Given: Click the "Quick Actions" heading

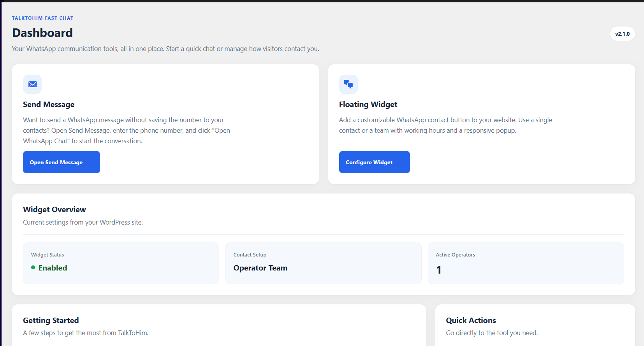Looking at the screenshot, I should 471,320.
